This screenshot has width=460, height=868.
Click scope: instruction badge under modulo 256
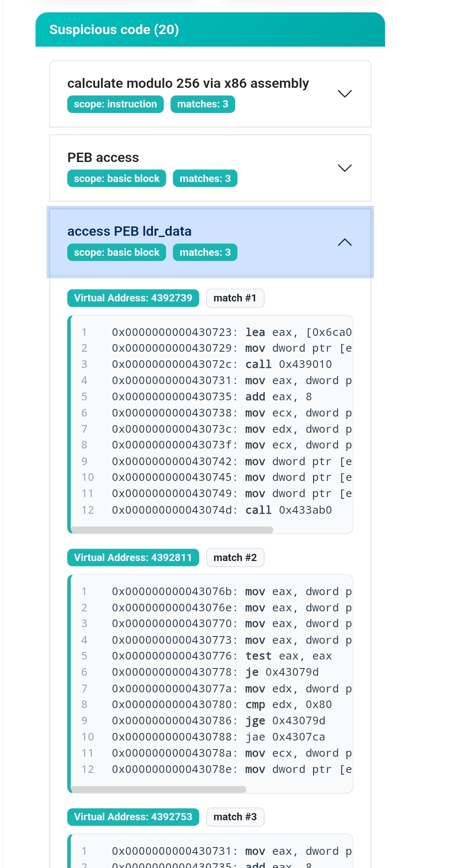coord(115,104)
